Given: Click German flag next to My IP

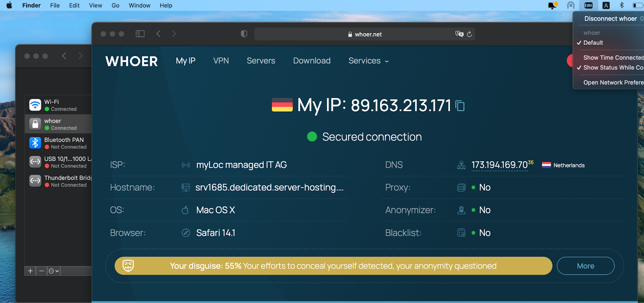Looking at the screenshot, I should tap(282, 105).
